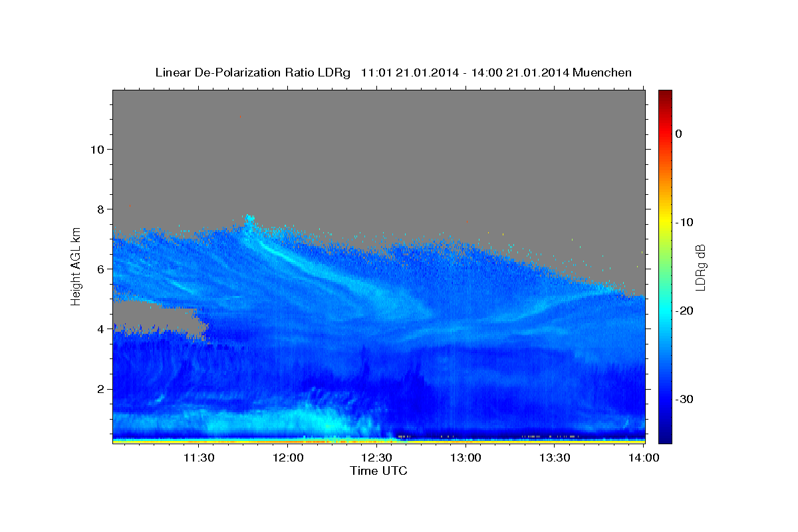The height and width of the screenshot is (532, 798).
Task: Click the 12:00 time tick label
Action: [289, 458]
